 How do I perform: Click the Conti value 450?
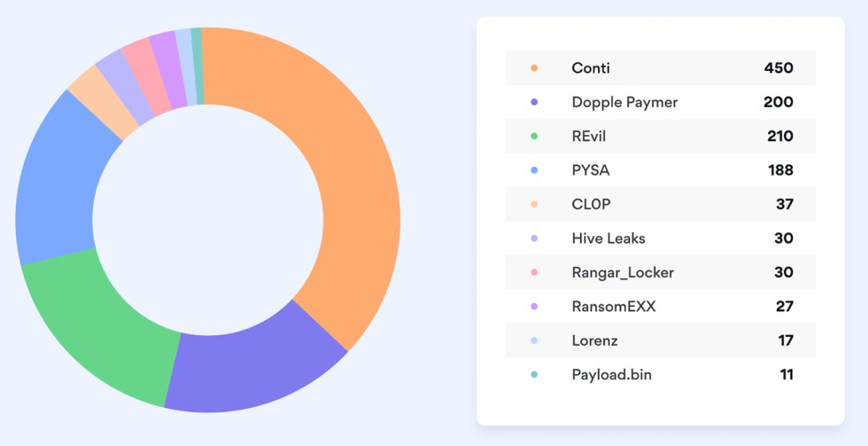click(779, 68)
